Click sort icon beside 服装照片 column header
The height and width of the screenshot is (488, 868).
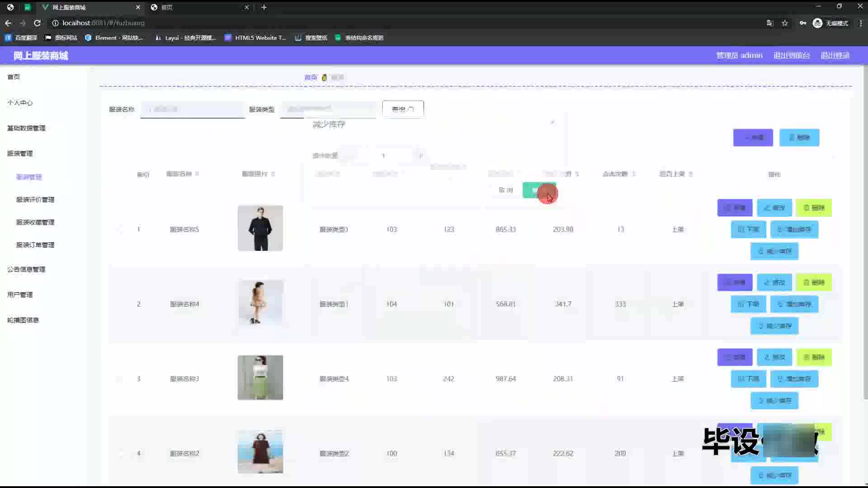pos(273,174)
